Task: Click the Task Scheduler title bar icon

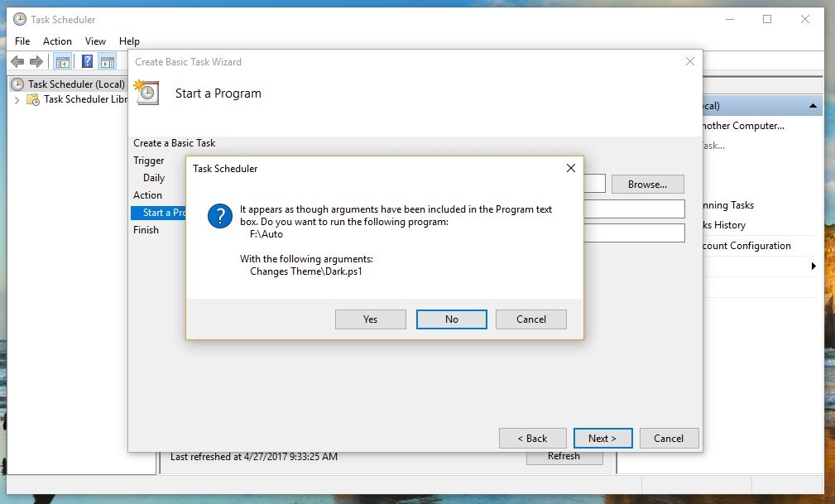Action: pos(20,19)
